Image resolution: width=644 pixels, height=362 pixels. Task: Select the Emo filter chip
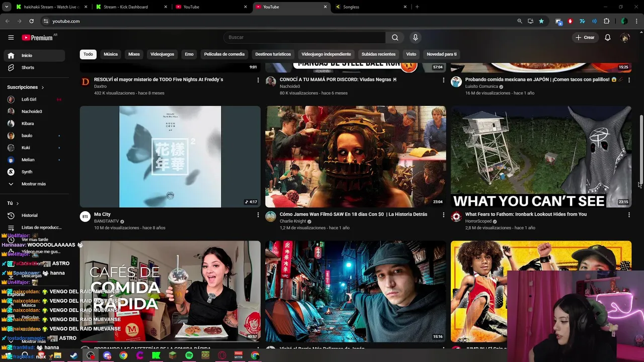[x=189, y=54]
